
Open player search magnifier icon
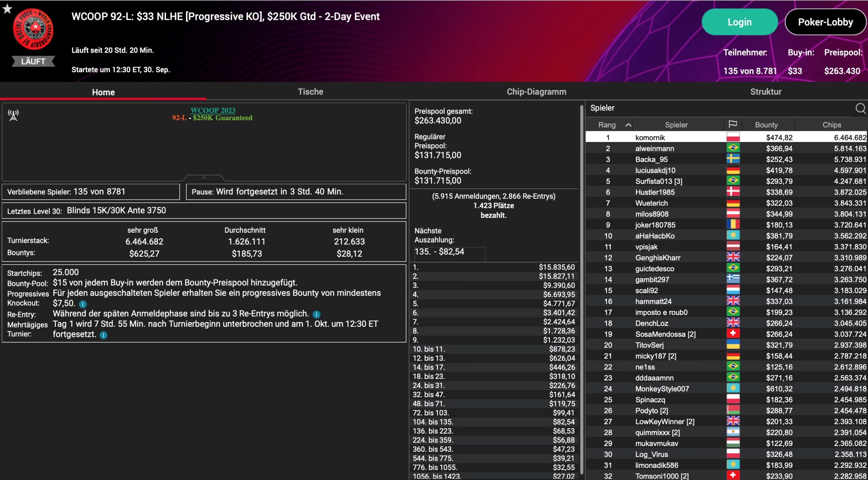[860, 108]
